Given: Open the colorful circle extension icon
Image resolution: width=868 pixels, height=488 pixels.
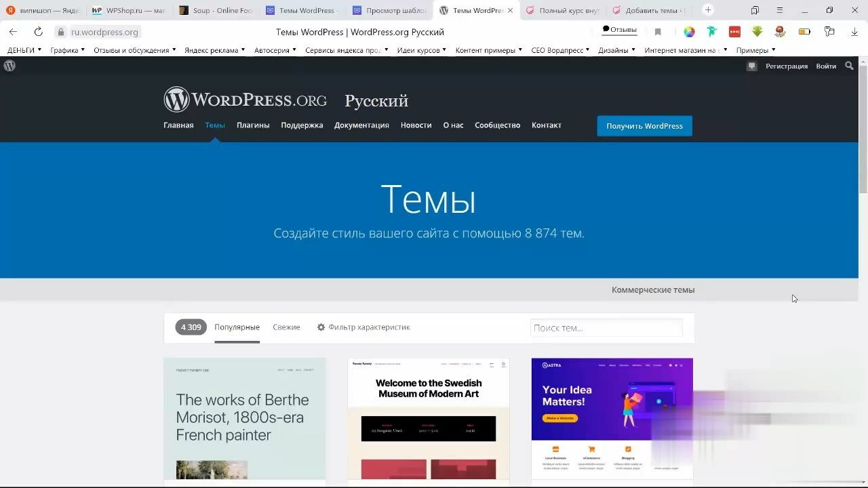Looking at the screenshot, I should pos(689,32).
